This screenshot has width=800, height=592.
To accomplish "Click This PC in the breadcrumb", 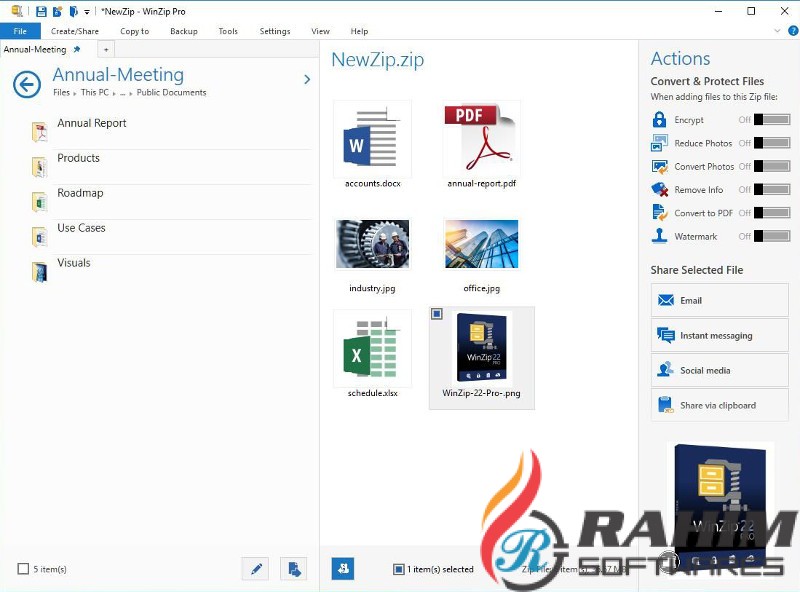I will coord(94,92).
